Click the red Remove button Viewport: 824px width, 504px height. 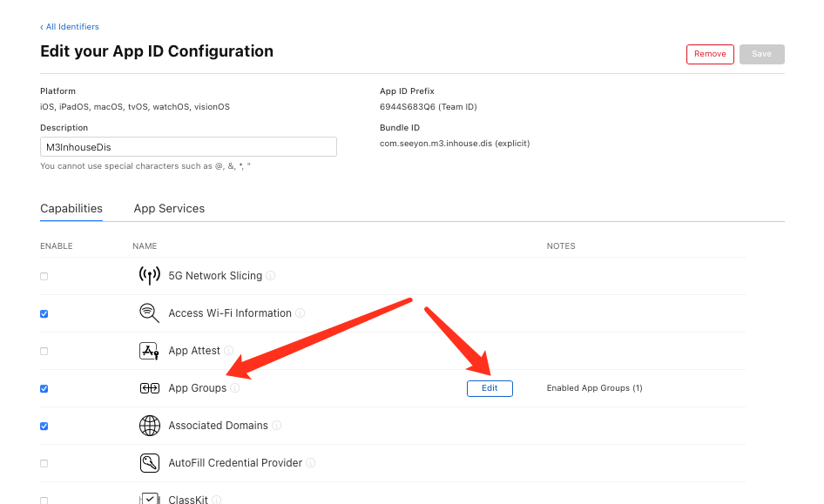point(710,54)
